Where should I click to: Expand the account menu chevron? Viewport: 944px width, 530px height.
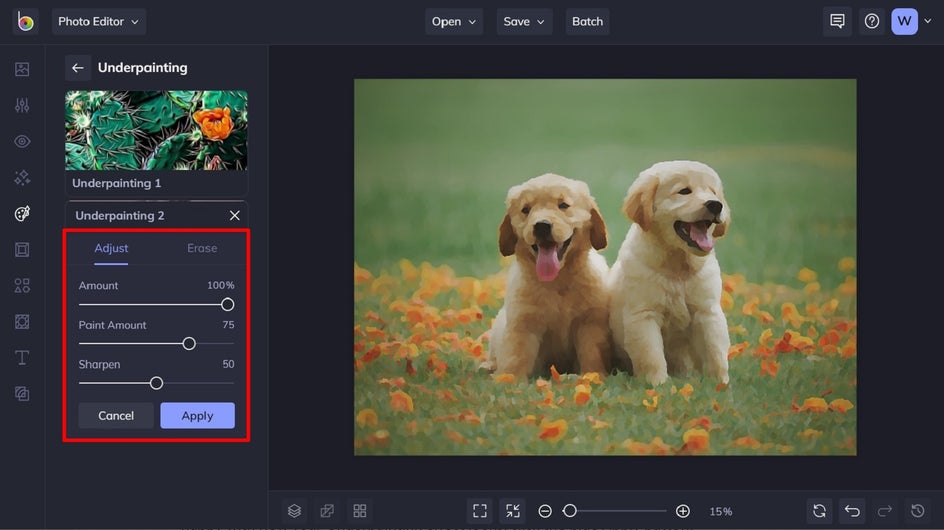tap(928, 21)
